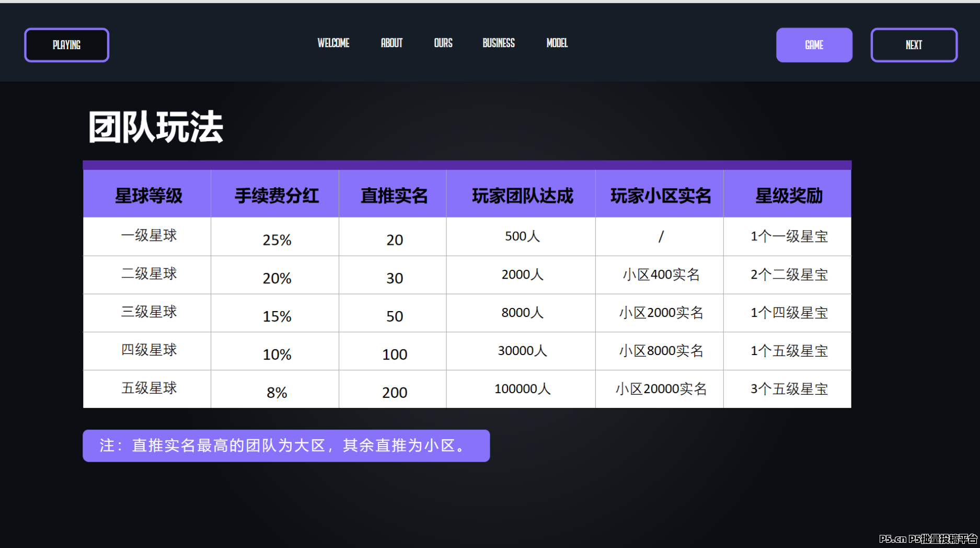Select the 一级星球 table cell
Screen dimensions: 980x548
click(x=149, y=236)
